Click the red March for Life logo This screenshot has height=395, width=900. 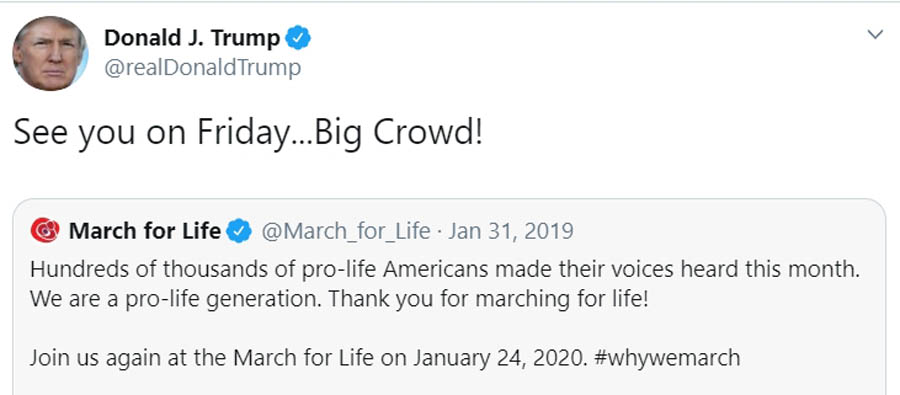pyautogui.click(x=45, y=231)
